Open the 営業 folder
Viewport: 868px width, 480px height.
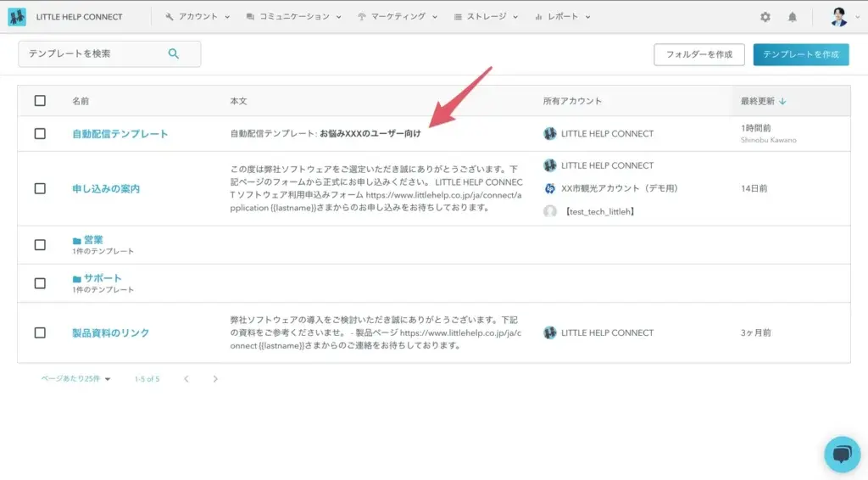(92, 240)
